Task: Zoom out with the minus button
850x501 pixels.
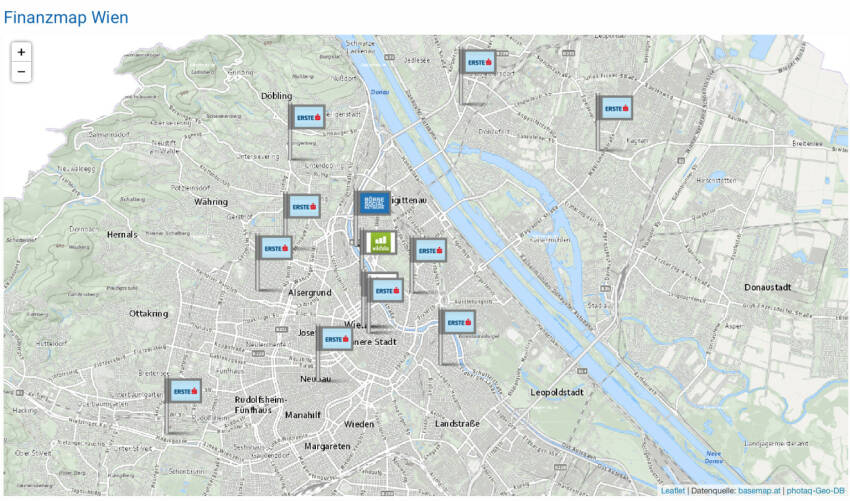Action: point(21,72)
